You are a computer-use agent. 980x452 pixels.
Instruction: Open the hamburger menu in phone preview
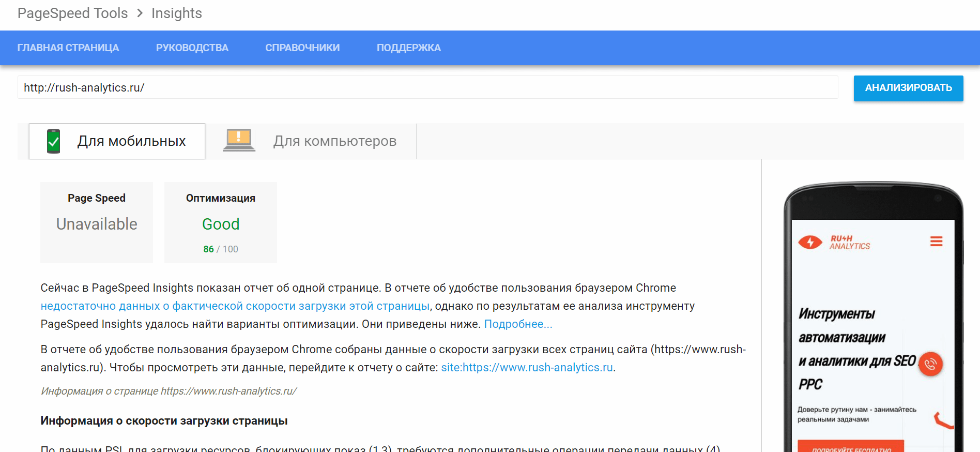[x=936, y=242]
